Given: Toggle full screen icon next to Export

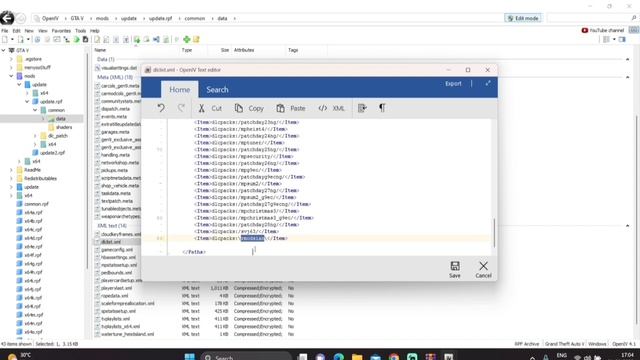Looking at the screenshot, I should [x=488, y=84].
